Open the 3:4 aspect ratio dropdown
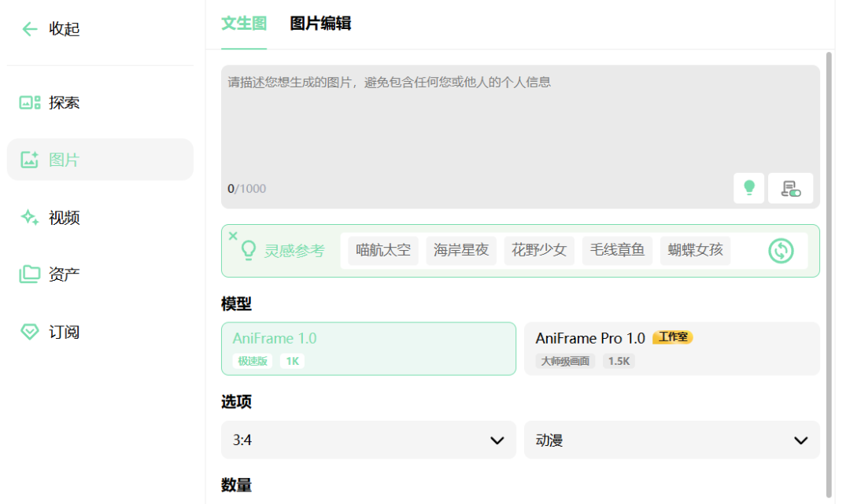The height and width of the screenshot is (504, 850). (368, 440)
